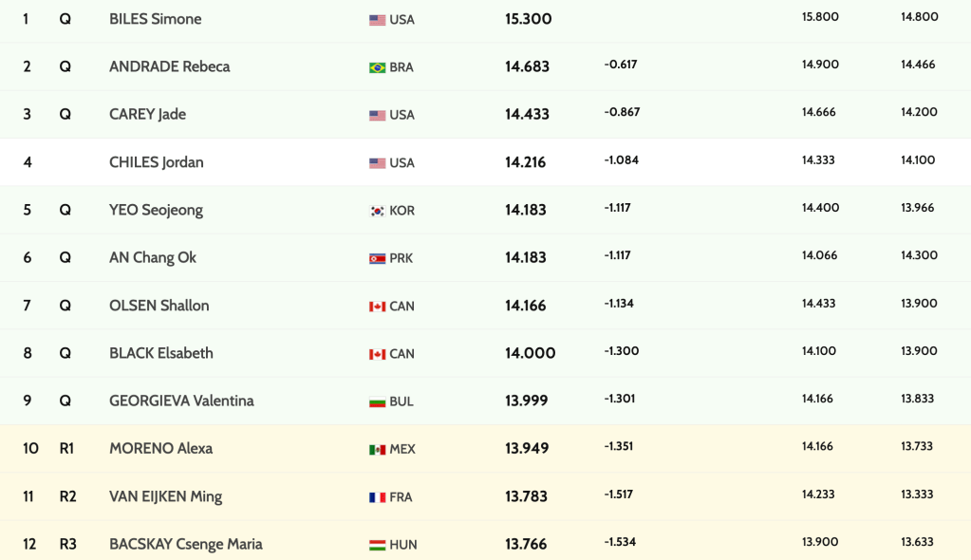This screenshot has height=560, width=971.
Task: Click CAREY Jade name
Action: point(147,114)
